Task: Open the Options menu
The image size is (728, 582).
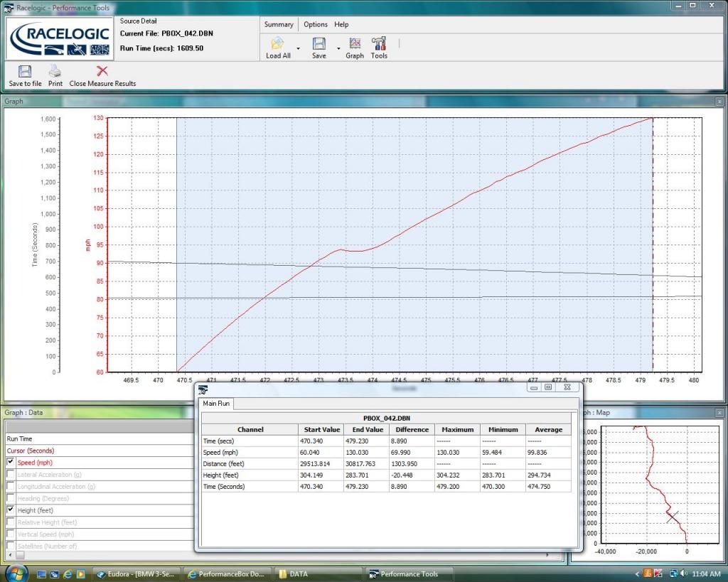Action: (315, 25)
